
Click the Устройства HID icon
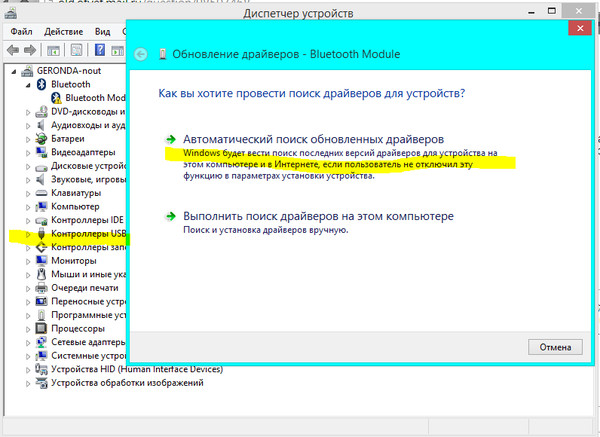point(41,369)
